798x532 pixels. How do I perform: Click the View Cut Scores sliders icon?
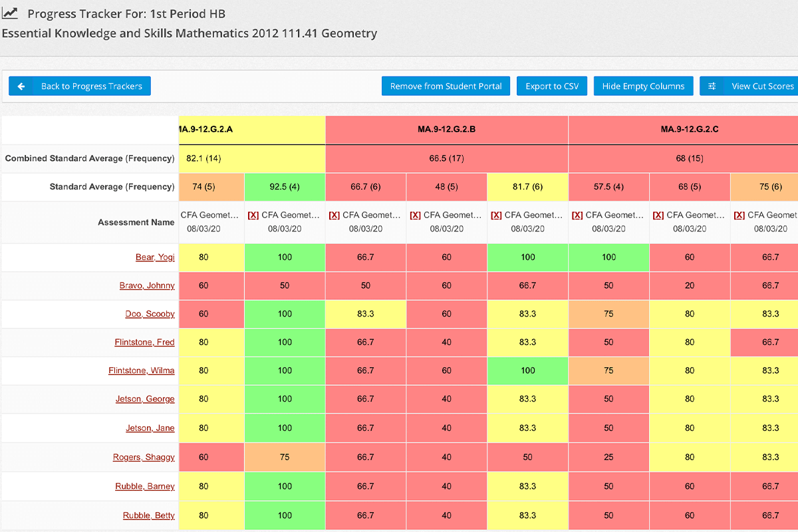click(x=712, y=86)
